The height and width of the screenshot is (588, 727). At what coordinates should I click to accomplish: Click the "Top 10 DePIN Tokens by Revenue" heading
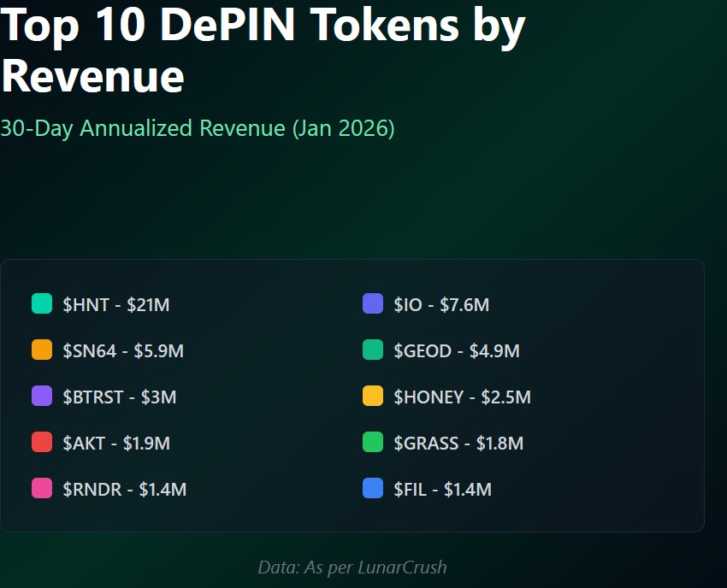[x=263, y=50]
